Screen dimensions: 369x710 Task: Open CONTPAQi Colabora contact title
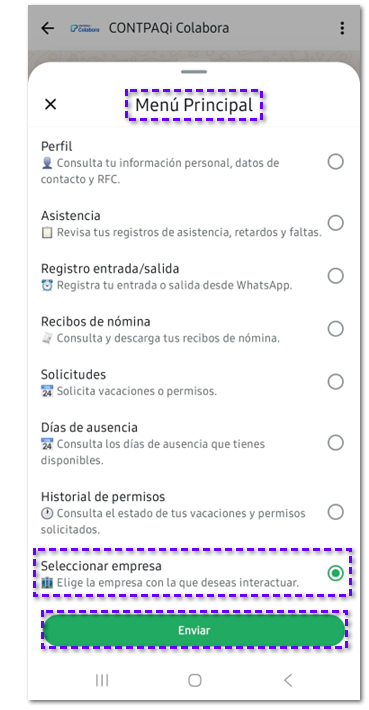pyautogui.click(x=168, y=28)
